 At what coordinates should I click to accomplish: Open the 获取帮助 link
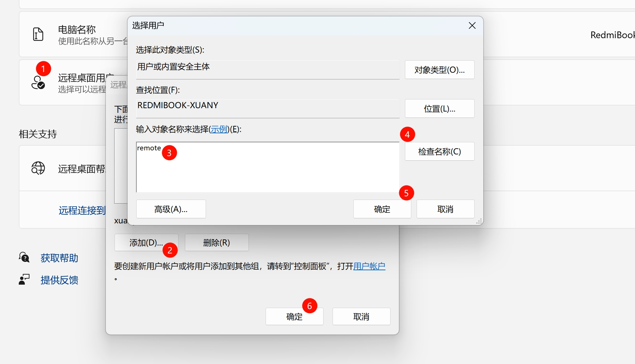(59, 258)
